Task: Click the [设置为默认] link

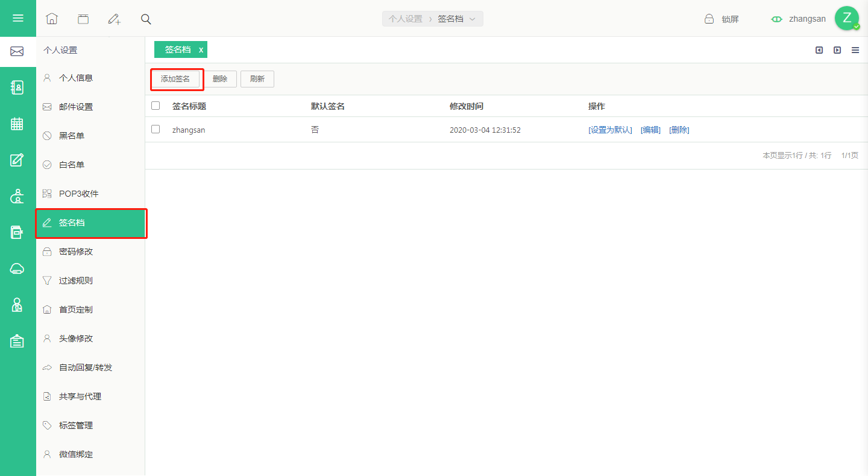Action: [x=610, y=130]
